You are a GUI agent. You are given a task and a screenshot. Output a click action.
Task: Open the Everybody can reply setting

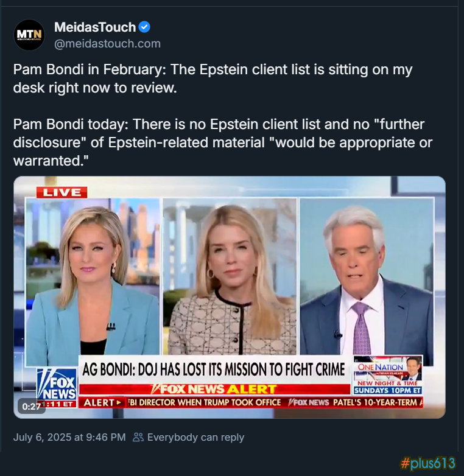click(x=195, y=437)
